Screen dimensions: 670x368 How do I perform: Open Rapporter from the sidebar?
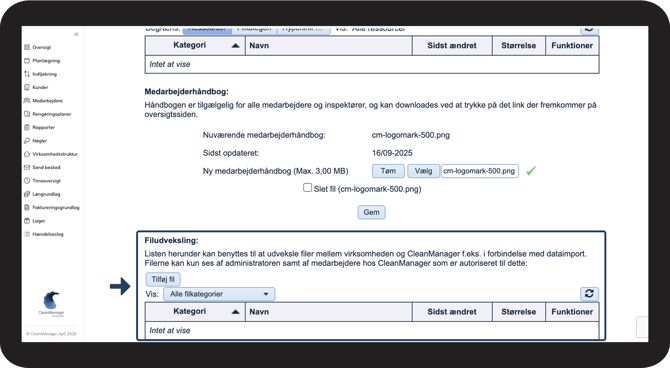click(x=39, y=127)
